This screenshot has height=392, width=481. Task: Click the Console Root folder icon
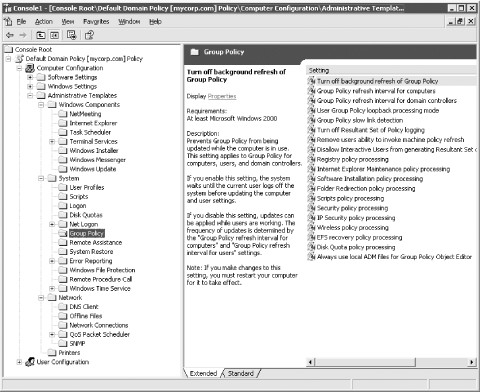click(8, 49)
